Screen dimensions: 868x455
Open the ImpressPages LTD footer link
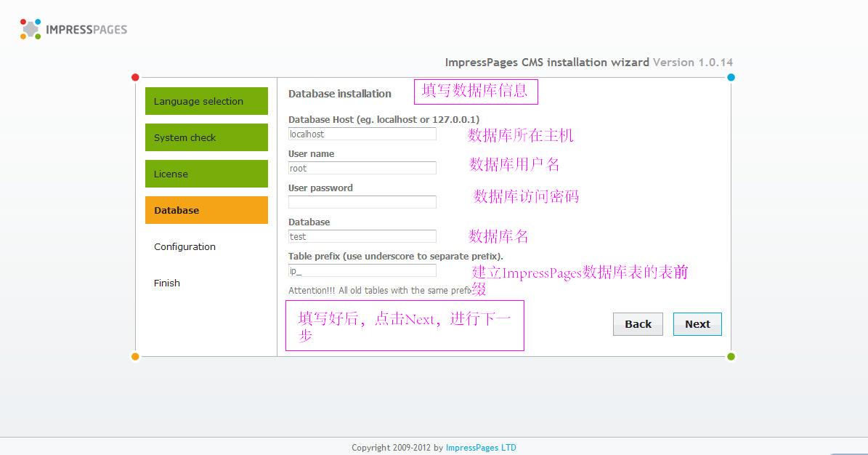coord(481,448)
